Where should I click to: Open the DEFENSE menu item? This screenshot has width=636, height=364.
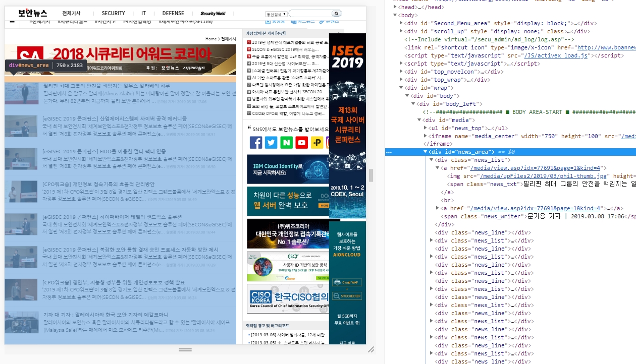click(x=173, y=14)
